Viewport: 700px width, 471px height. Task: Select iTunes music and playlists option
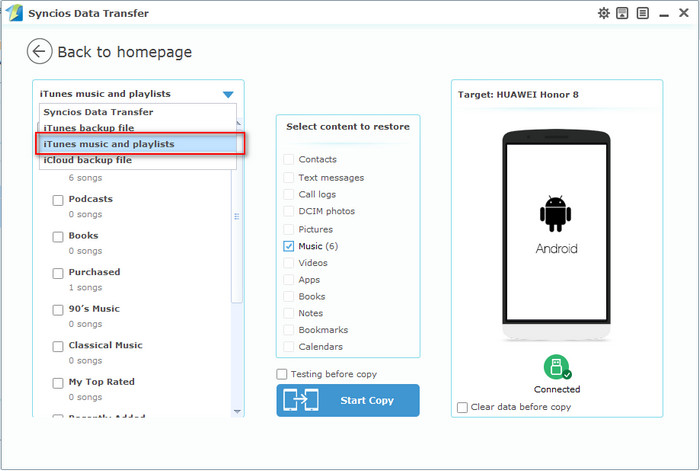pos(138,144)
